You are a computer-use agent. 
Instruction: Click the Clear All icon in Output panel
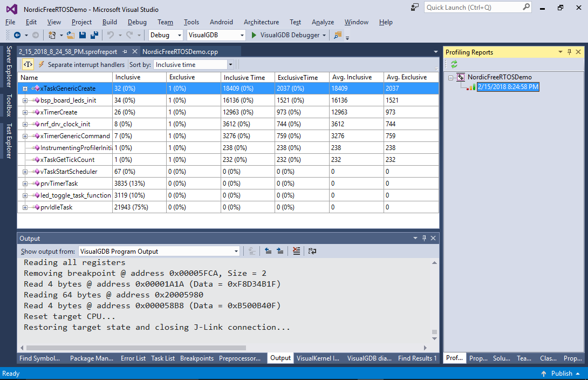(x=296, y=251)
